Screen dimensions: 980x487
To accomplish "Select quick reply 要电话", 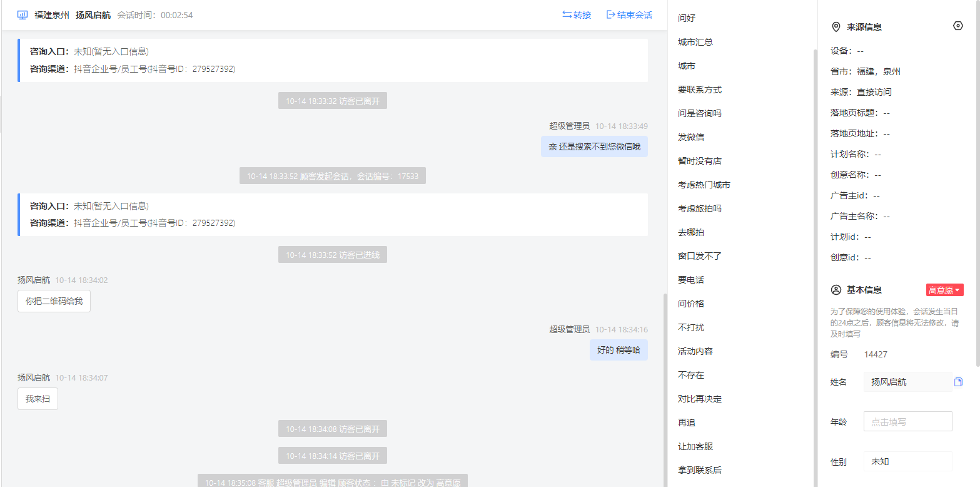I will (x=691, y=280).
